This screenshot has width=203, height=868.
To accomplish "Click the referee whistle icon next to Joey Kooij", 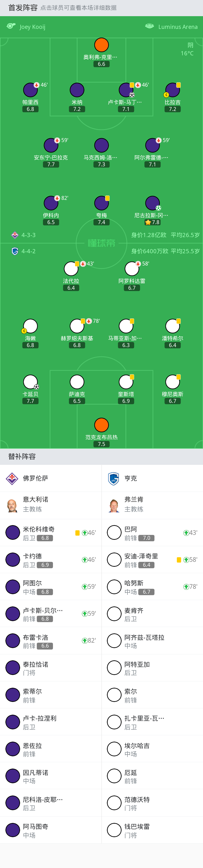I will pyautogui.click(x=11, y=26).
